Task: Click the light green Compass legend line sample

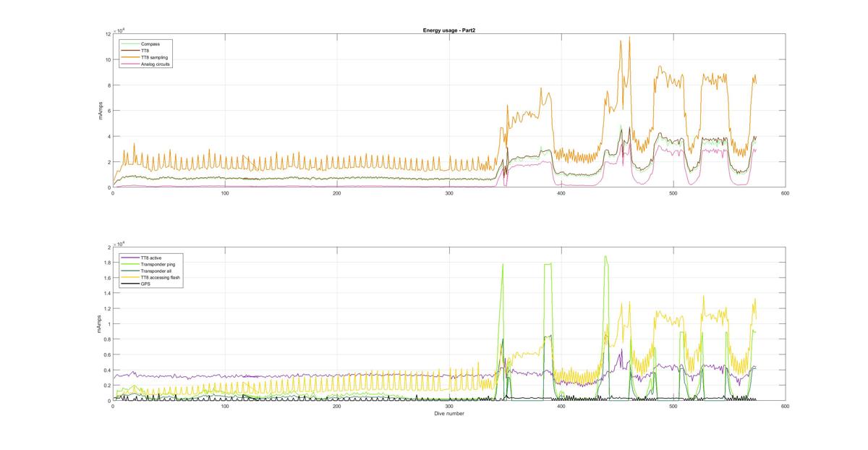Action: pyautogui.click(x=131, y=44)
